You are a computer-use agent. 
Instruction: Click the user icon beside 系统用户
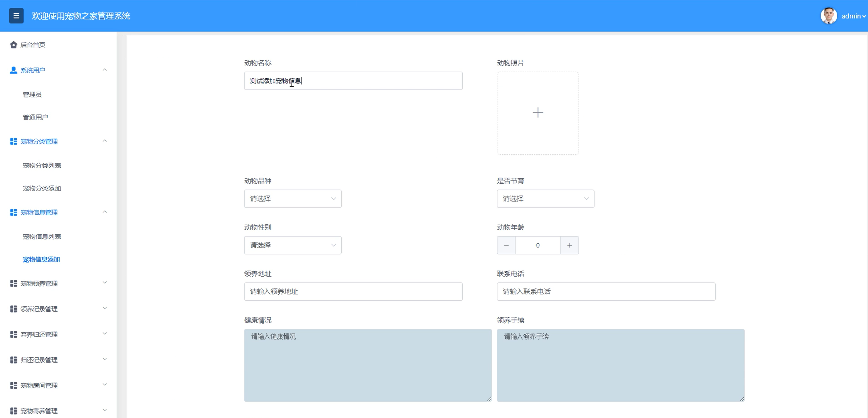pos(13,70)
